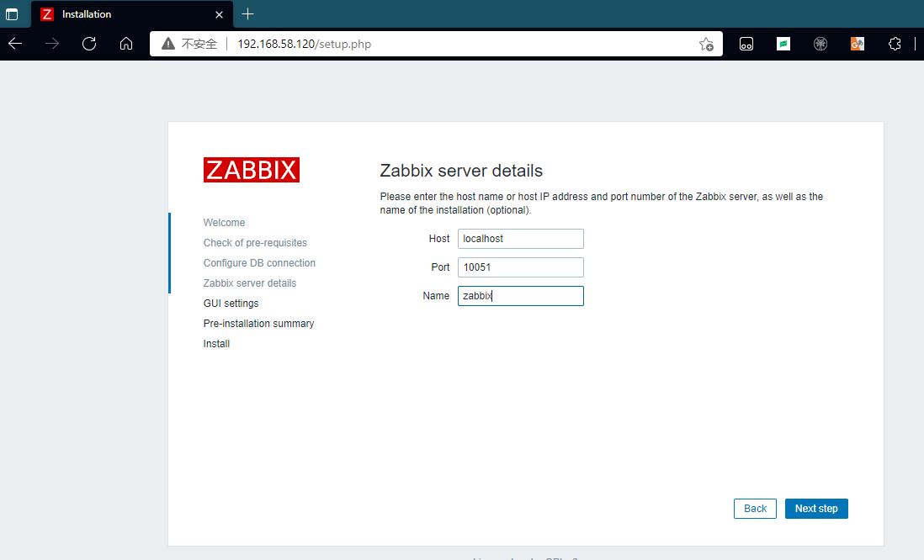Click the ZABBIX logo
This screenshot has height=560, width=924.
click(x=252, y=170)
